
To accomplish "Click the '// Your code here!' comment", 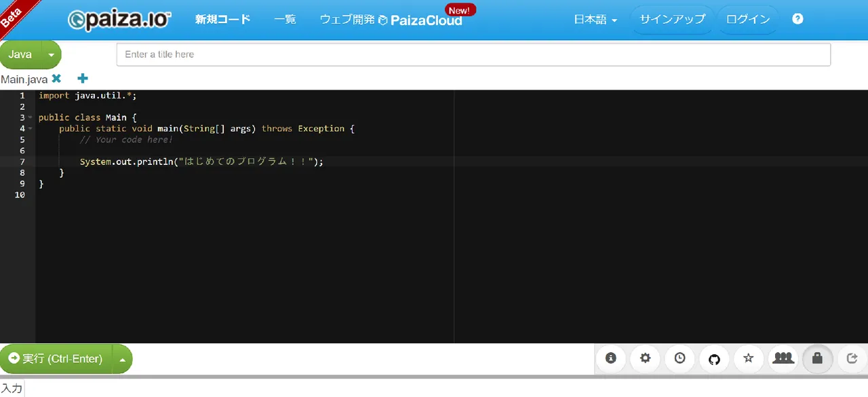I will (126, 140).
